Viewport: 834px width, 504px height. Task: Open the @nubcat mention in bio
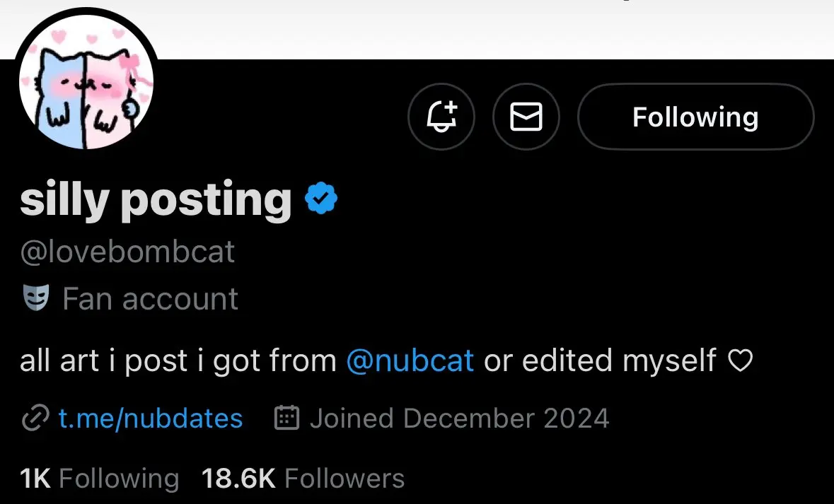pos(410,361)
